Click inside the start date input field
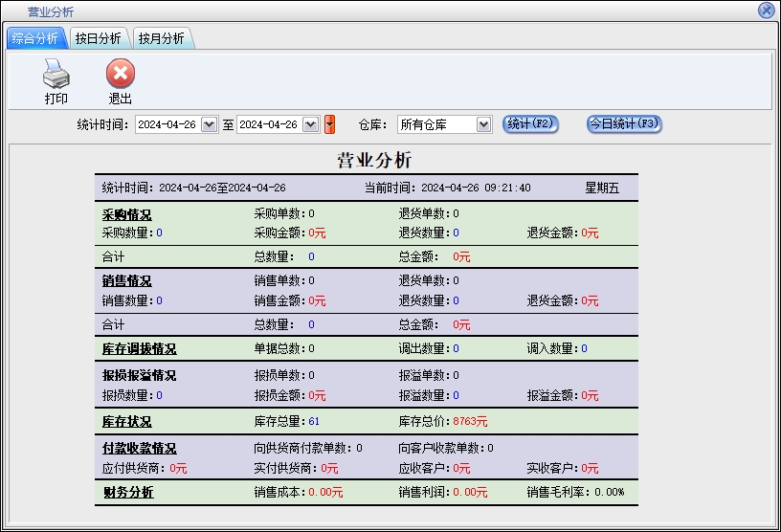 167,124
